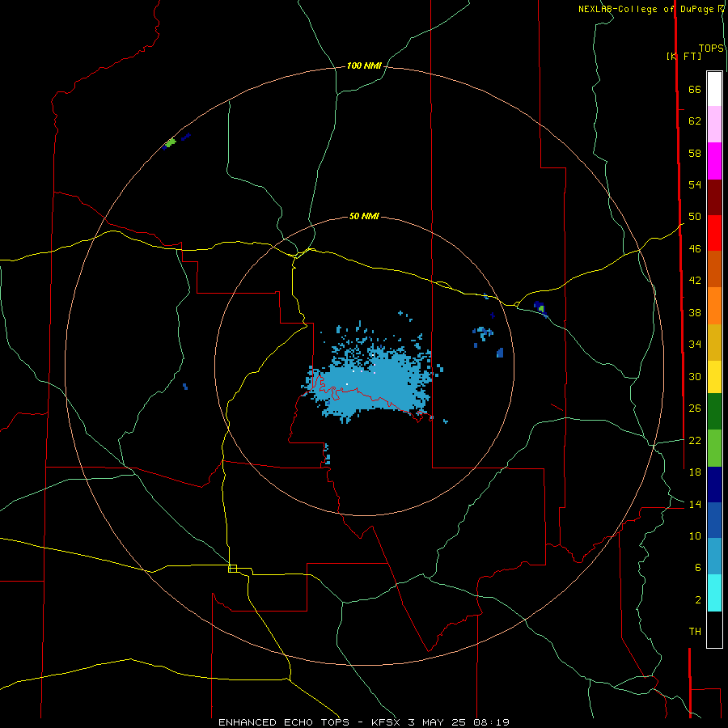Click the legend value '22'
Screen dimensions: 728x728
(x=695, y=440)
